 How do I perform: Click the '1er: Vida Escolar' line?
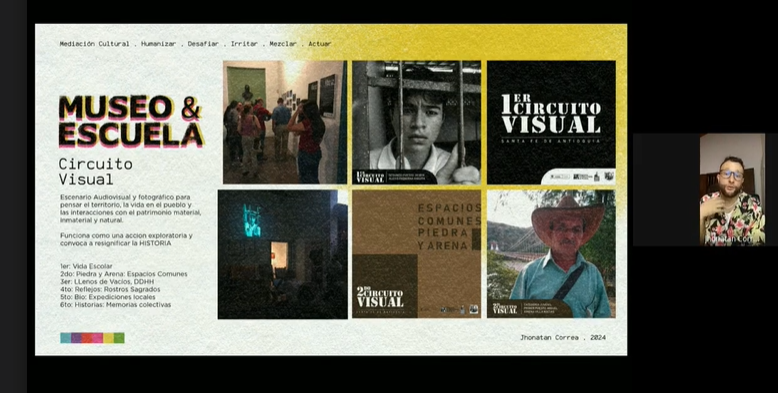coord(86,266)
